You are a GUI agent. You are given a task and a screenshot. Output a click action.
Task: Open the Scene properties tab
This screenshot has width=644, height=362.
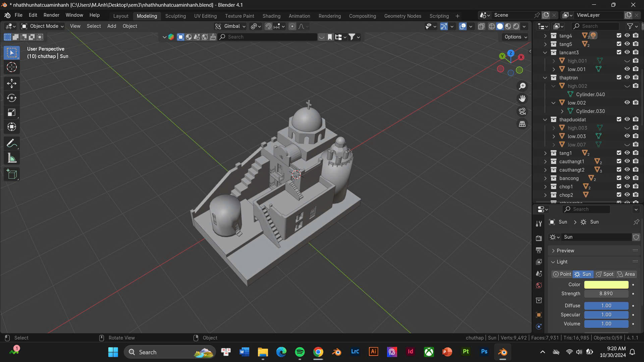(539, 274)
